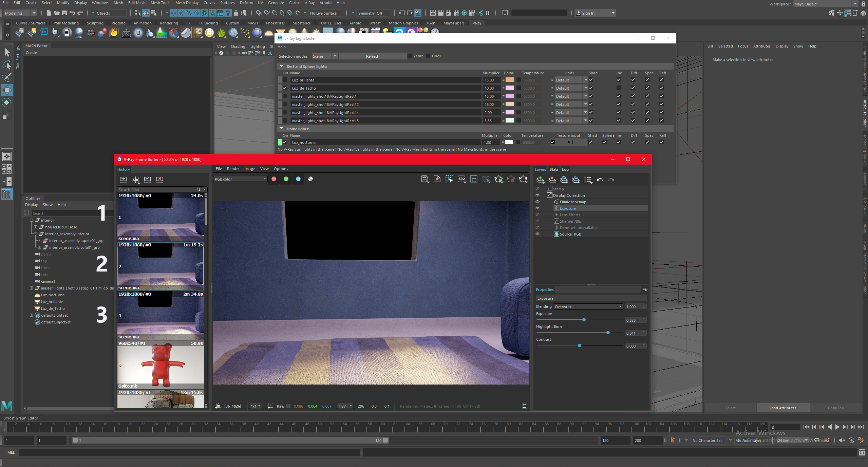Expand houseBlue01Close in Outliner
868x467 pixels.
[35, 227]
